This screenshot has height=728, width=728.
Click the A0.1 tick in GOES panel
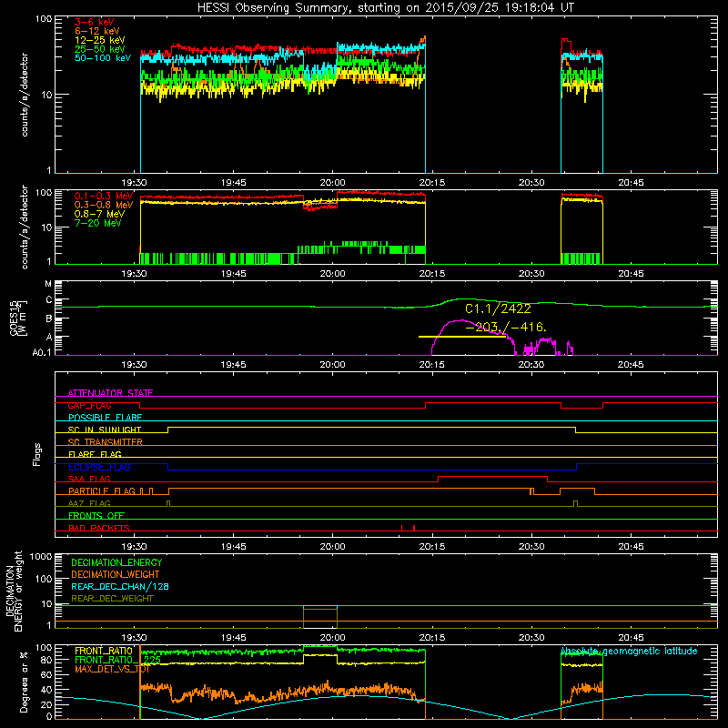42,352
